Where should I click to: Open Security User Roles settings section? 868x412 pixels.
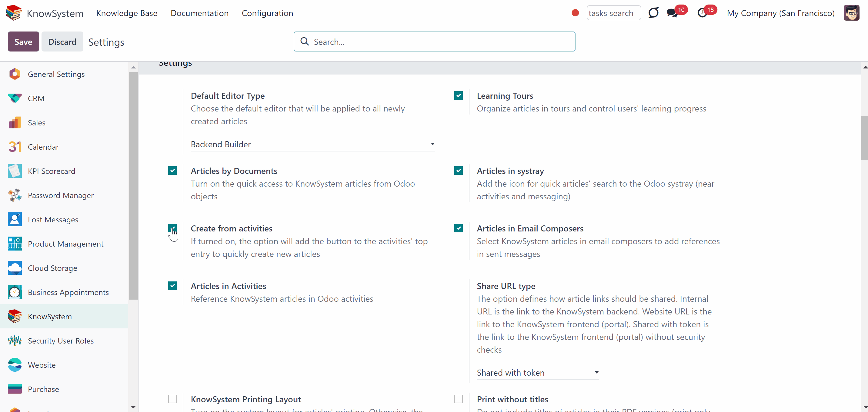click(x=64, y=341)
